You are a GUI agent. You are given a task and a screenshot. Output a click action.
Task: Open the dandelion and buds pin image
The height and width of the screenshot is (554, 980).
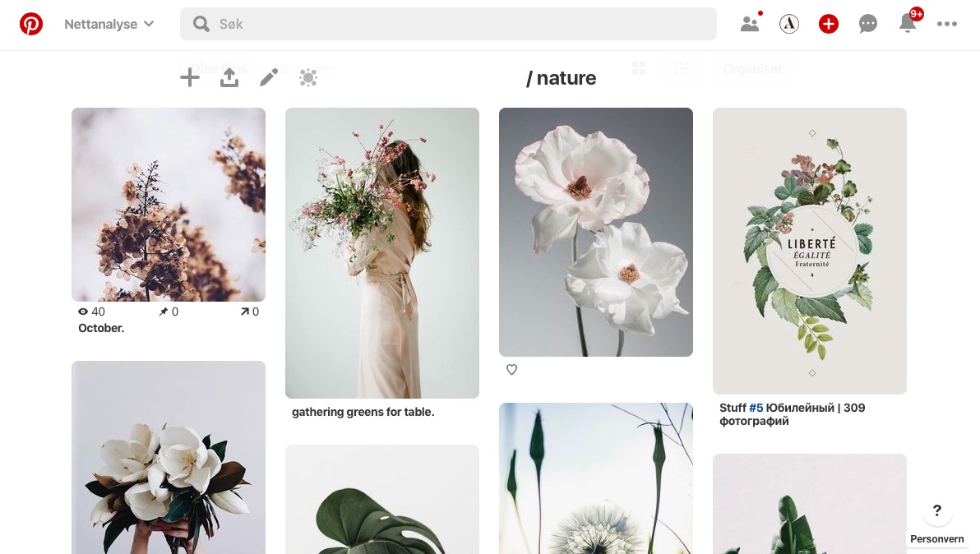click(595, 478)
